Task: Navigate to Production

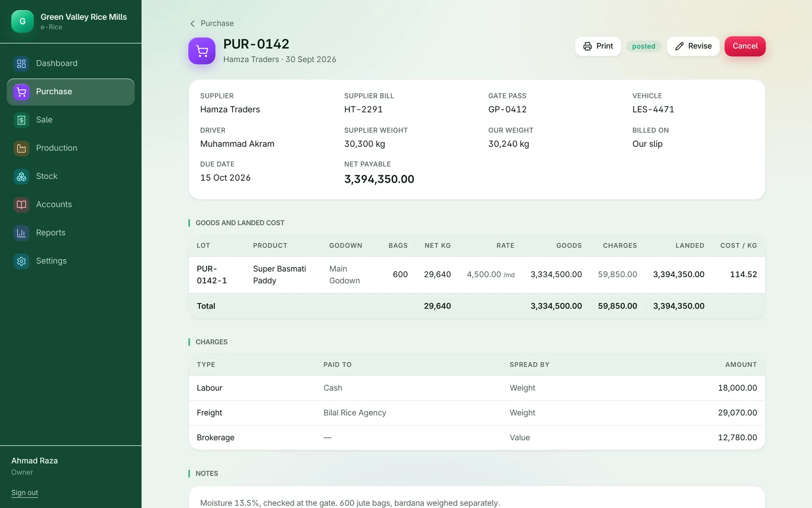Action: coord(71,148)
